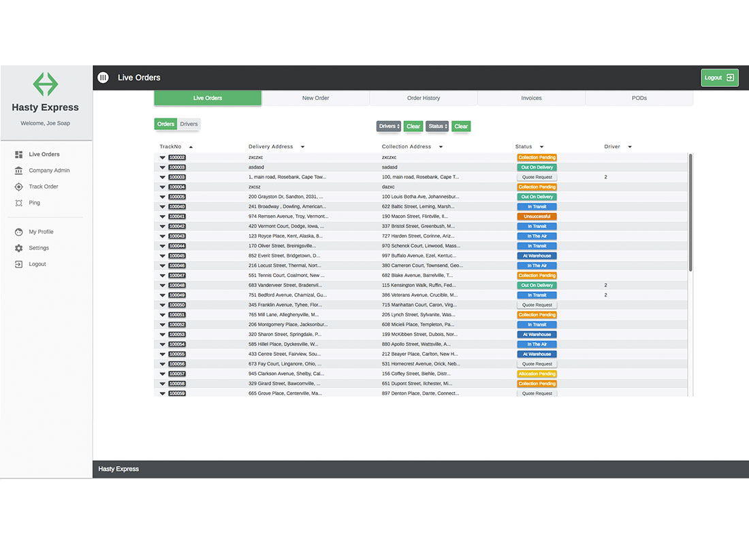
Task: Sort by TrackNo using its arrow
Action: (x=191, y=147)
